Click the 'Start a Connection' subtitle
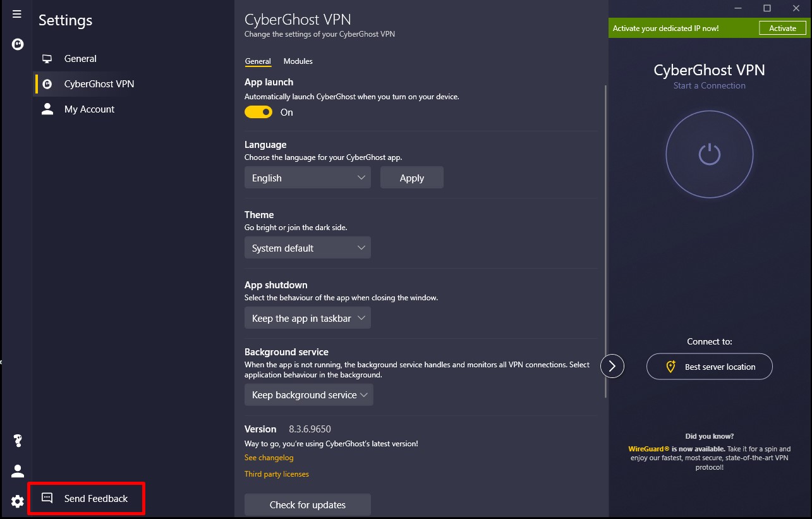 pos(709,85)
